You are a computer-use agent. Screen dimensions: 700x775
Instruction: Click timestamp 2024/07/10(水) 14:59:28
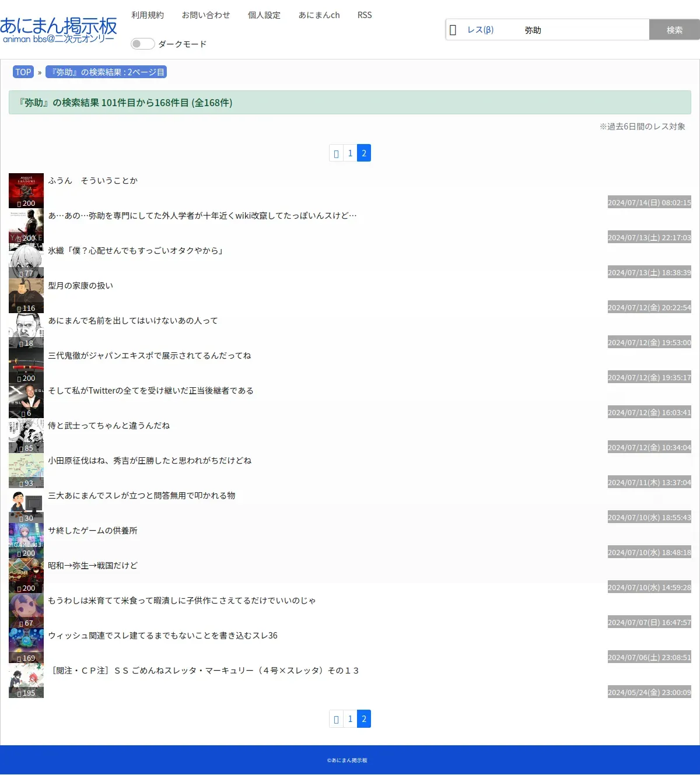tap(649, 587)
